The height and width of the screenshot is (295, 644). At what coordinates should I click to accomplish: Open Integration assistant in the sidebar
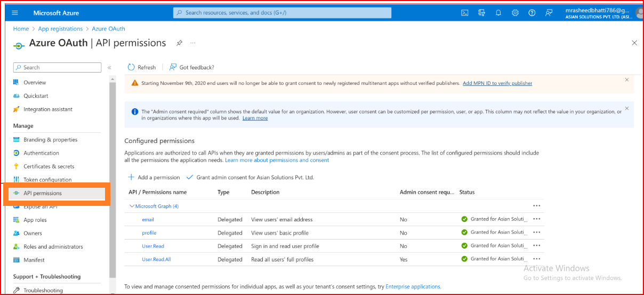[48, 109]
